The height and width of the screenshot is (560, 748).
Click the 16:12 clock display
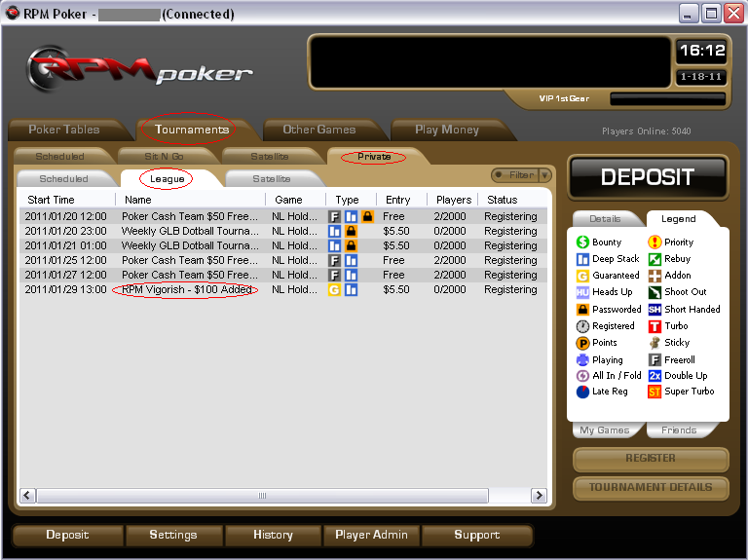(x=701, y=51)
